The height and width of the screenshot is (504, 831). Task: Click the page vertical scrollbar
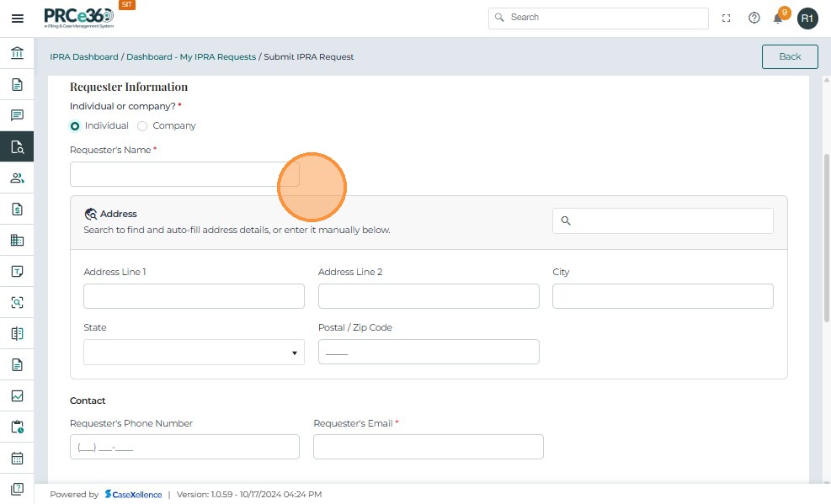click(826, 236)
